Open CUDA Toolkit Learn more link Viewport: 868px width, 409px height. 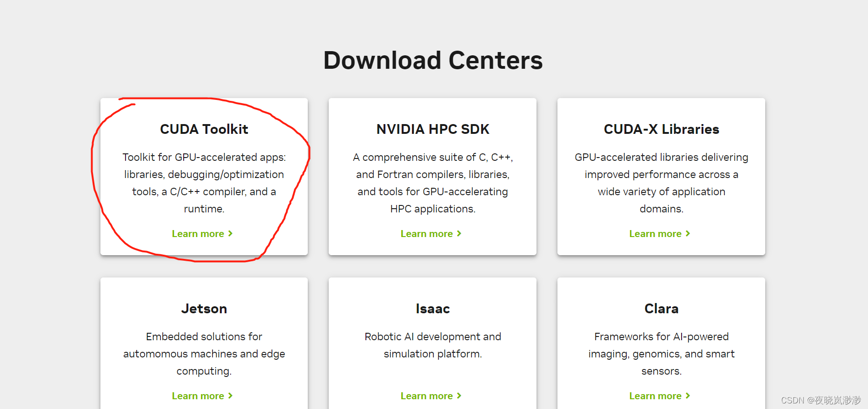point(202,234)
